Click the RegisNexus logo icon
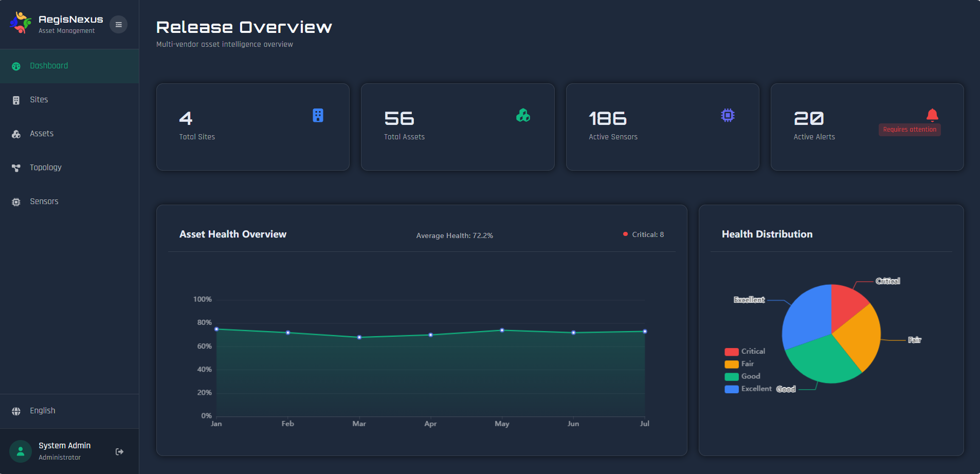 (x=21, y=23)
